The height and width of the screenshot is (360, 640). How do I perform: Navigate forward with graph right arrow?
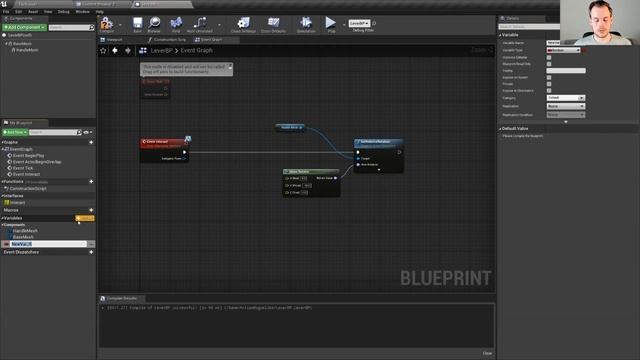128,50
